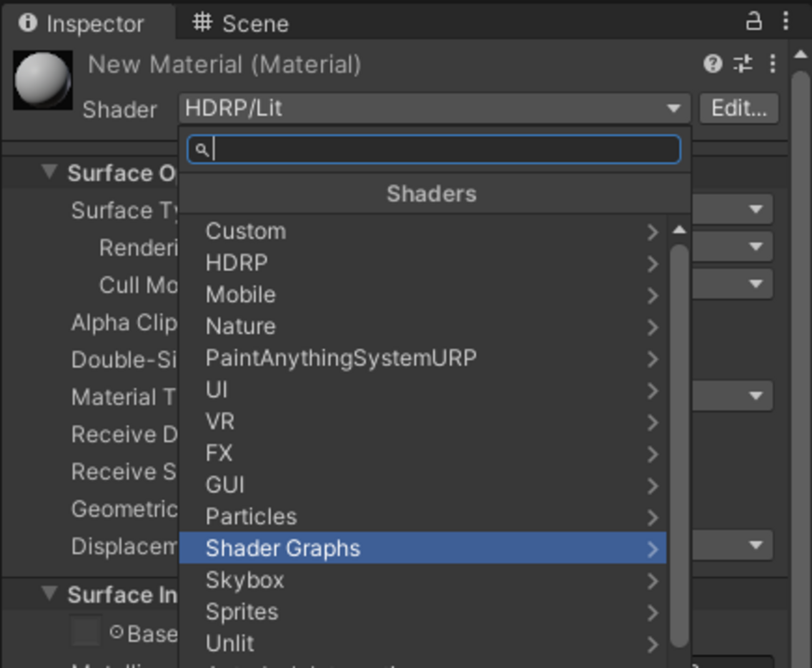Screen dimensions: 812x668
Task: Click the Base Map texture picker circle
Action: pyautogui.click(x=116, y=632)
